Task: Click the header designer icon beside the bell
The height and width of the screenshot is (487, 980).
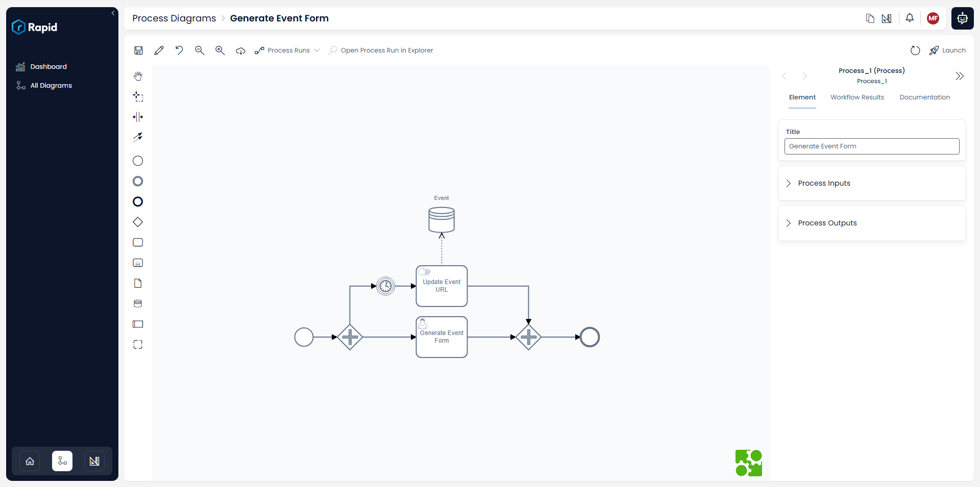Action: [887, 18]
